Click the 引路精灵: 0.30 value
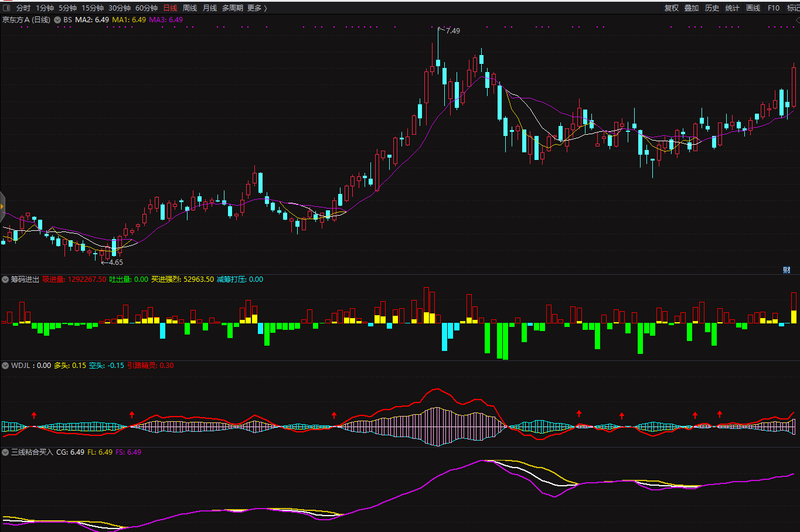Screen dimensions: 800x532 151,366
